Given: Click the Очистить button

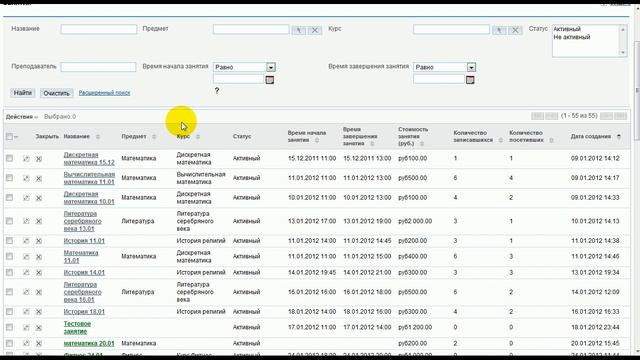Looking at the screenshot, I should point(56,93).
